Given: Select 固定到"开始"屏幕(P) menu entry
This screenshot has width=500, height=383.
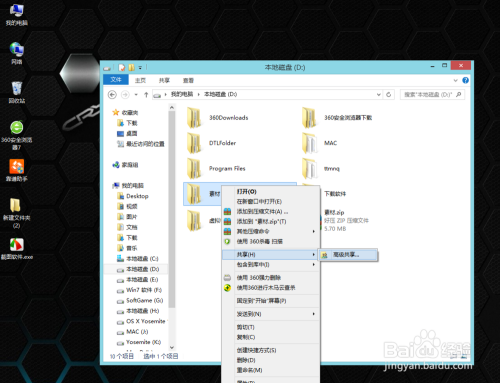Looking at the screenshot, I should 270,301.
